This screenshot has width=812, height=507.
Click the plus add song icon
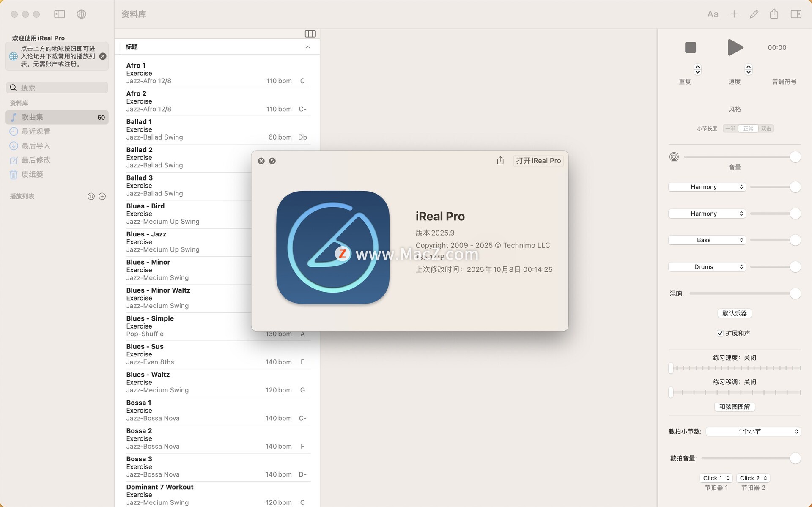(x=734, y=14)
